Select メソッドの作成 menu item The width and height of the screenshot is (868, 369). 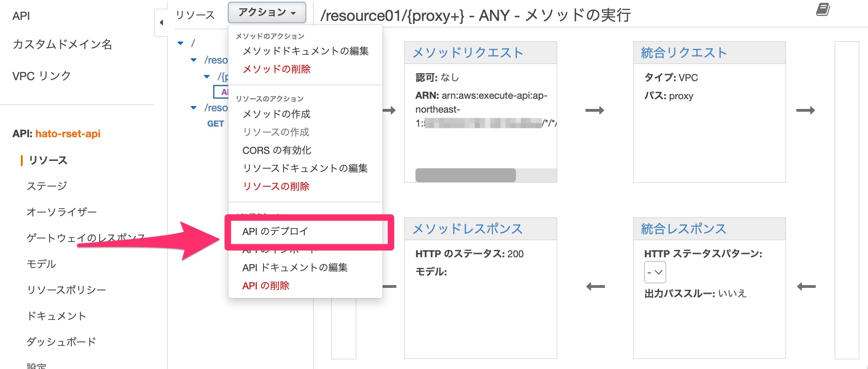tap(276, 114)
